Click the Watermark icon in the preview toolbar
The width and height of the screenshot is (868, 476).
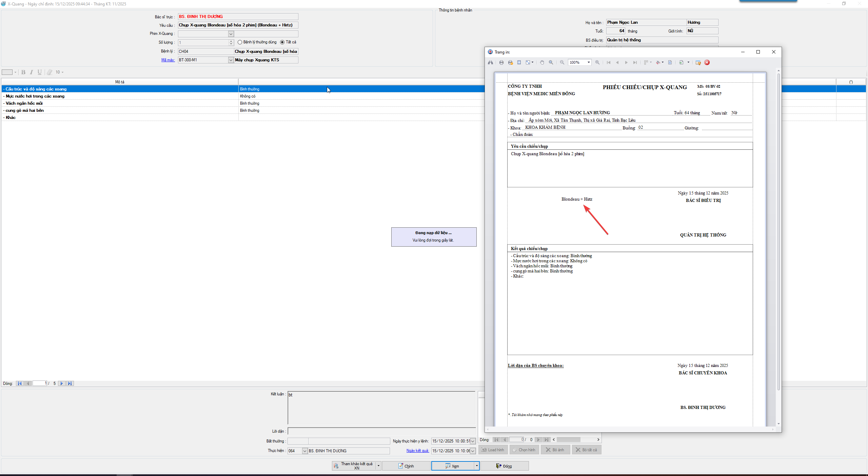(x=670, y=62)
